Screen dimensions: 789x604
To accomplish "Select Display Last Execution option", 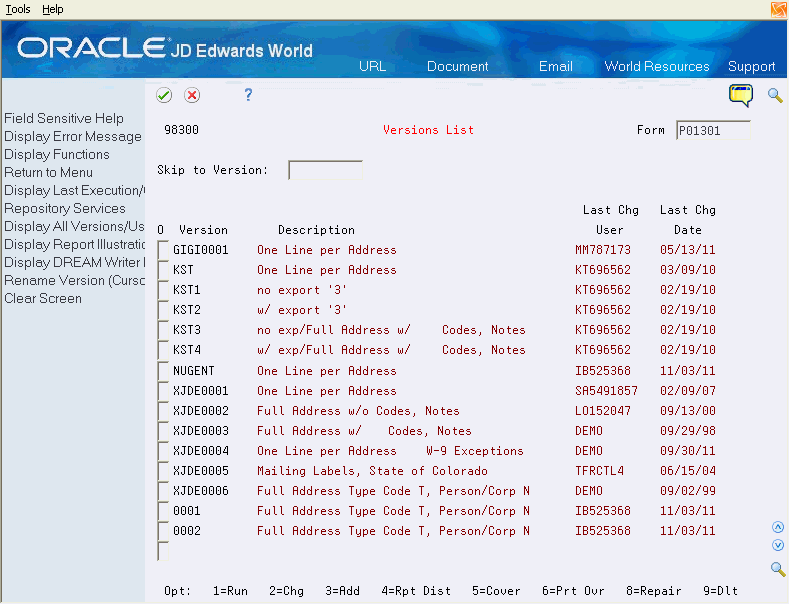I will click(x=74, y=190).
